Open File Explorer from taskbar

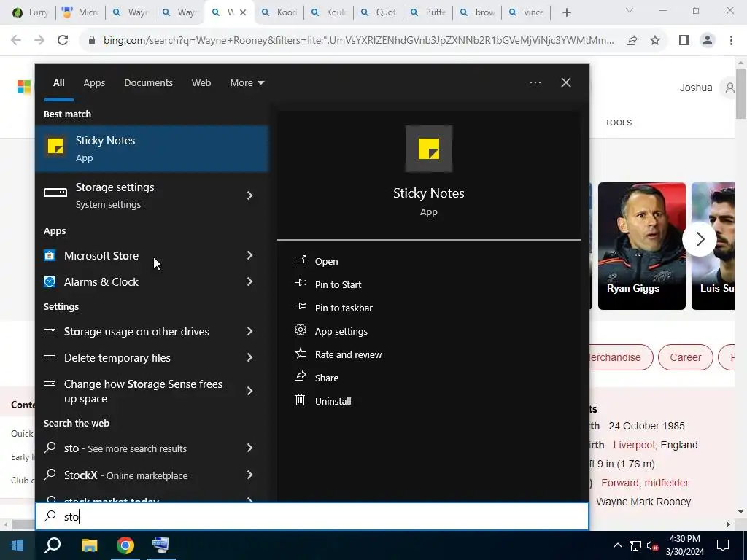click(x=89, y=545)
